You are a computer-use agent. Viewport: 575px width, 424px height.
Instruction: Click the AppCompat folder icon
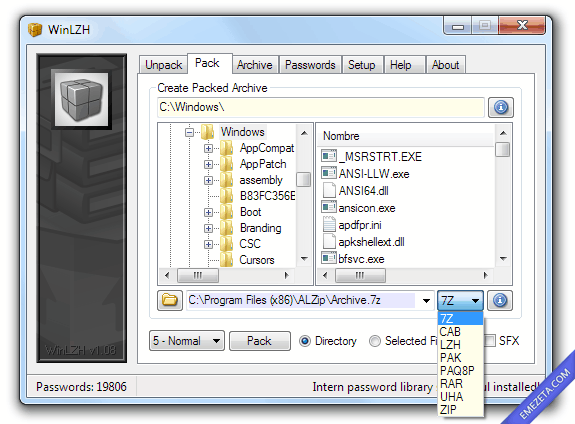tap(227, 148)
